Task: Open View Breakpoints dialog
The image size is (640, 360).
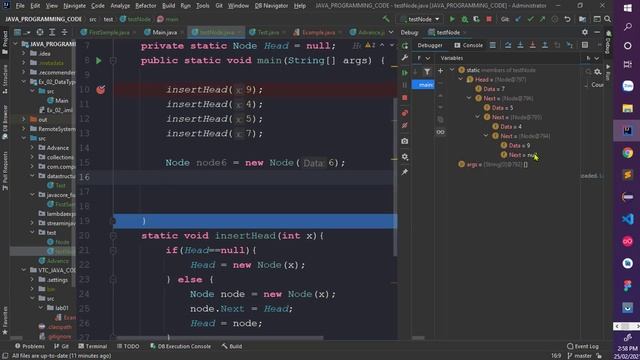Action: [x=404, y=113]
